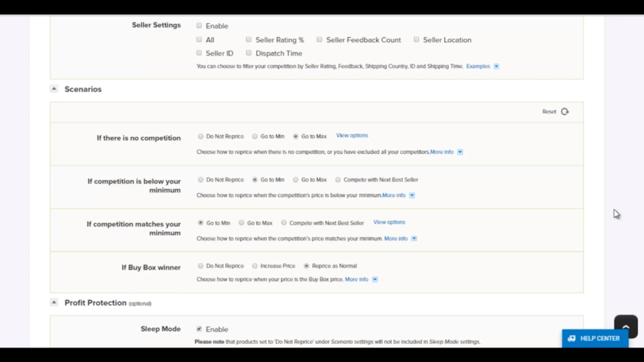644x362 pixels.
Task: Open View options for no competition
Action: [352, 136]
